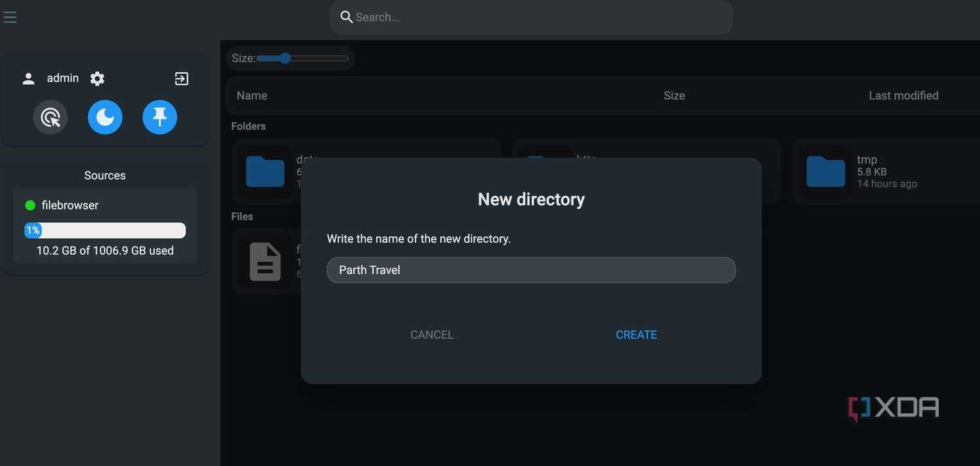This screenshot has width=980, height=466.
Task: Sort by Last modified column
Action: pyautogui.click(x=904, y=96)
